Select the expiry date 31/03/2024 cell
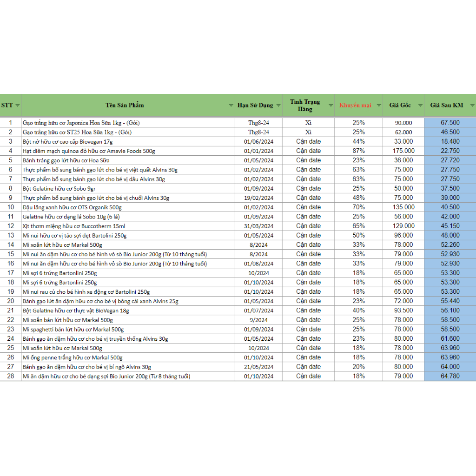This screenshot has height=476, width=476. click(x=258, y=226)
